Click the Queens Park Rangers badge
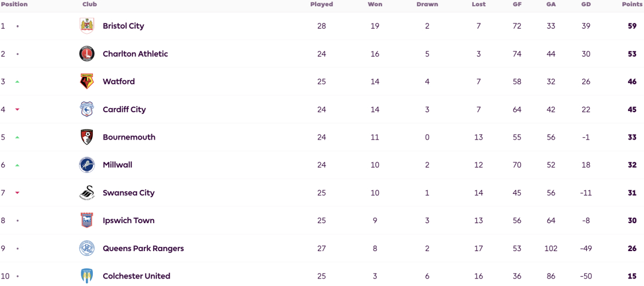Image resolution: width=644 pixels, height=286 pixels. pos(87,248)
